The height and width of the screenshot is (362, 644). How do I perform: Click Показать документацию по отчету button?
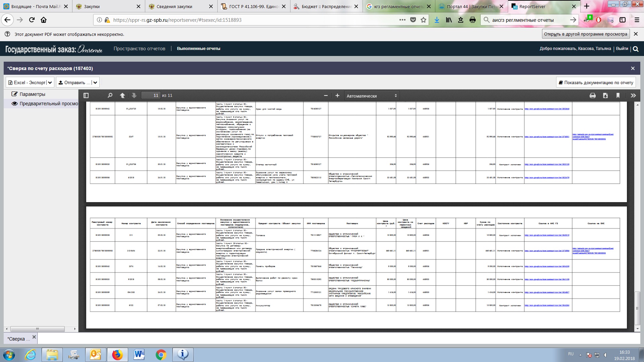[x=596, y=82]
